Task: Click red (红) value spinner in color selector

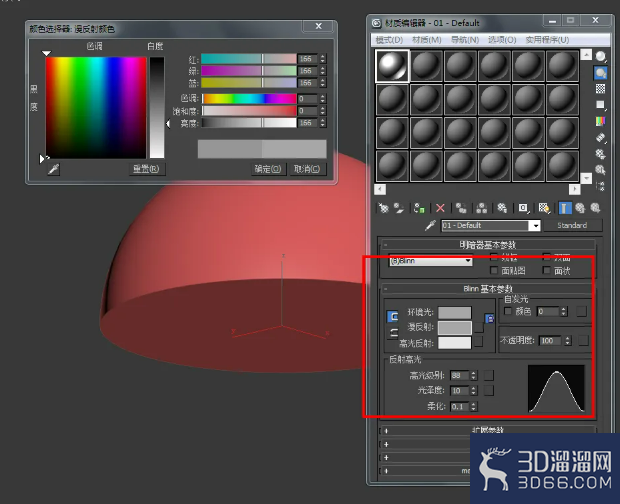Action: 323,59
